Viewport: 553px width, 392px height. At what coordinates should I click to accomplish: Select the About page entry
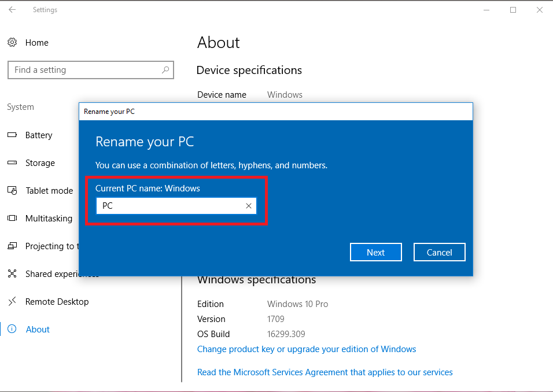(38, 329)
